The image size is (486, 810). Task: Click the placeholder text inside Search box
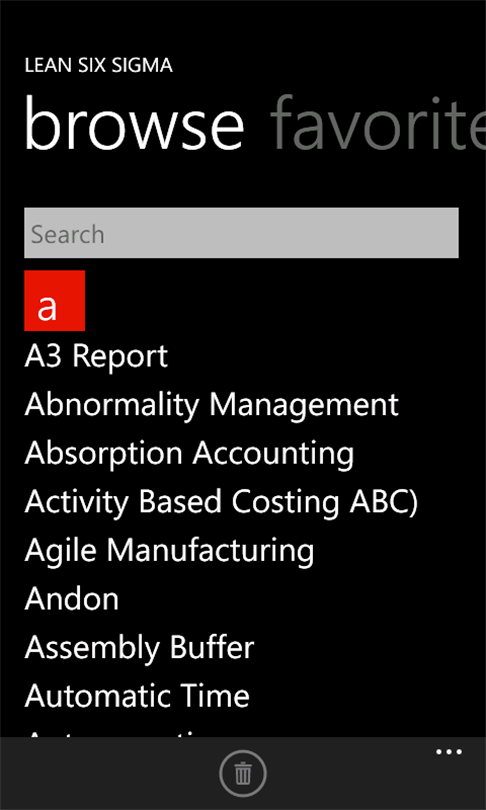click(x=68, y=234)
